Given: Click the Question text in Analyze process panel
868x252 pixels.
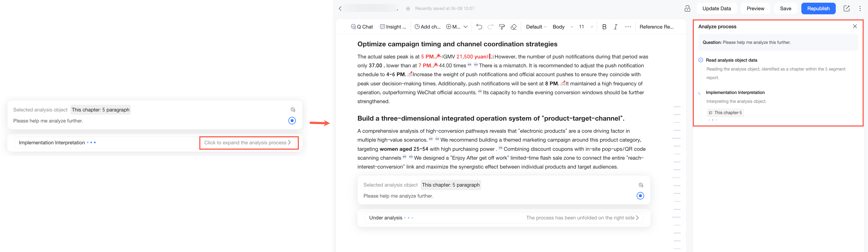Looking at the screenshot, I should click(746, 43).
